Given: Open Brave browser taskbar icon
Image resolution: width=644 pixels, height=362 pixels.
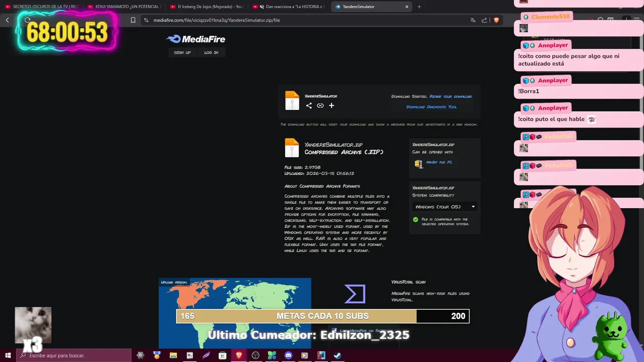Looking at the screenshot, I should (x=239, y=355).
